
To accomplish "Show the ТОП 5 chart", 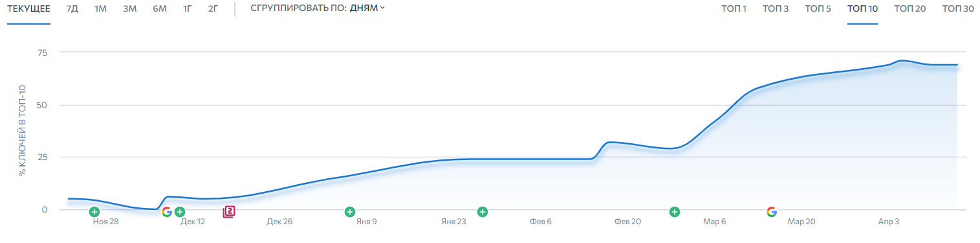I will pos(818,8).
